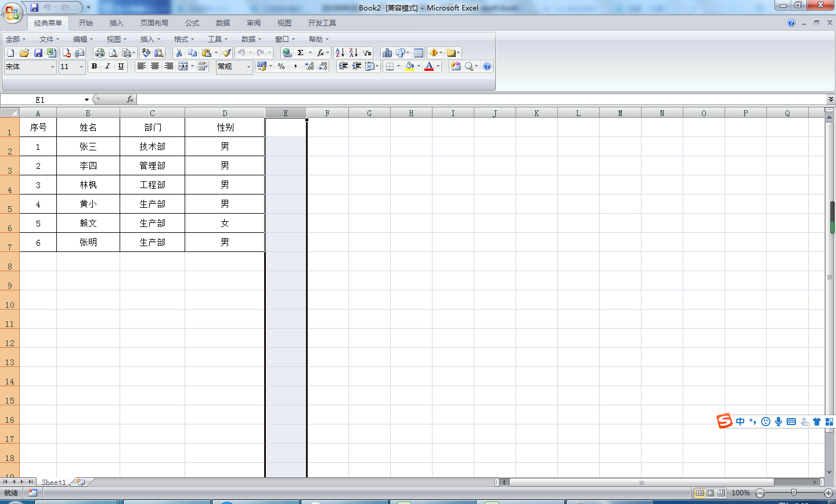Screen dimensions: 836x504
Task: Apply the yellow fill color bucket
Action: point(410,67)
